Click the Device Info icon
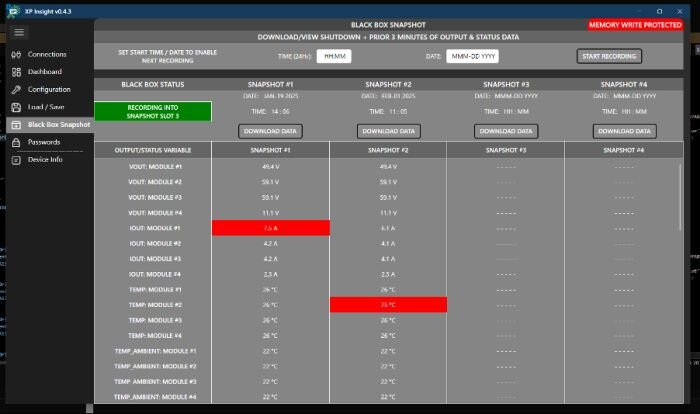 point(16,159)
